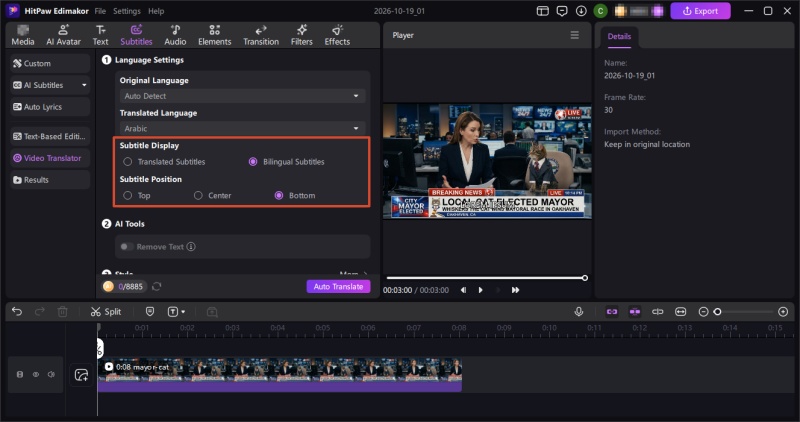The height and width of the screenshot is (422, 800).
Task: Click the news video preview in Player
Action: point(487,161)
